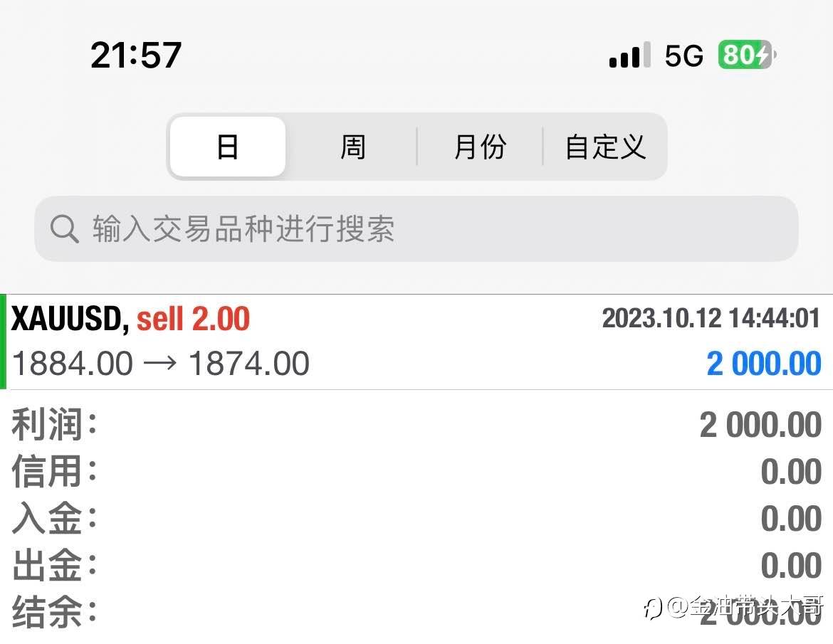Open the XAUUSD sell 2.00 trade entry

click(416, 342)
